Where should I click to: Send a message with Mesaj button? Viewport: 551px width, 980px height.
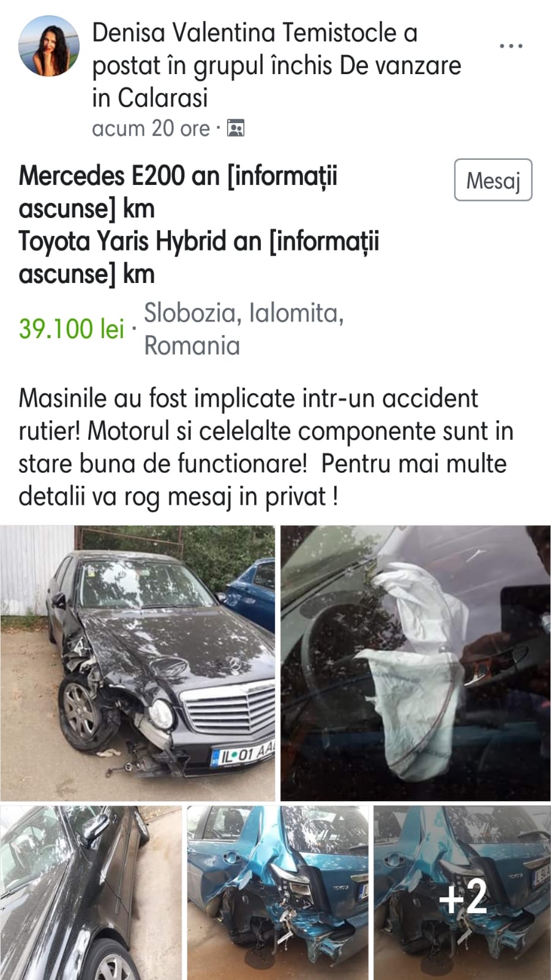(493, 180)
